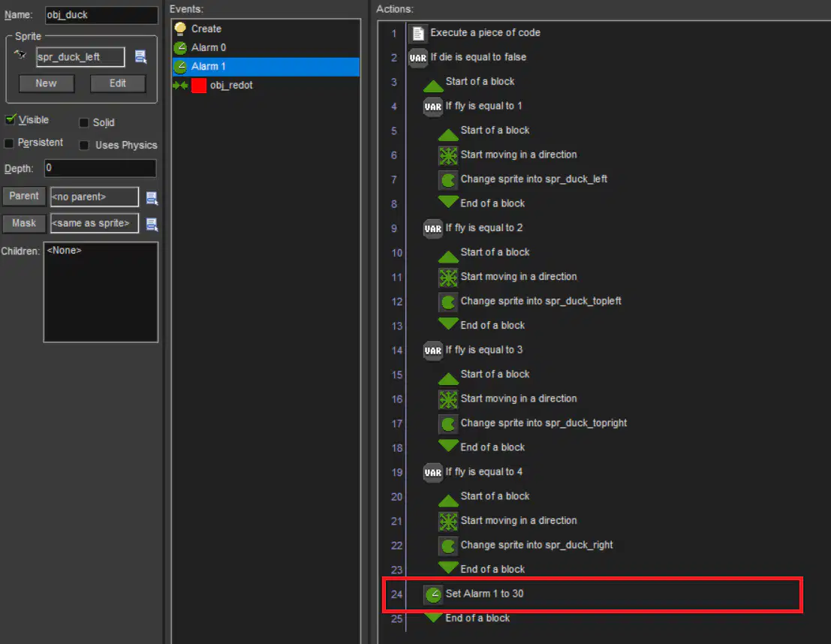Click the Mask button
This screenshot has width=831, height=644.
tap(24, 223)
